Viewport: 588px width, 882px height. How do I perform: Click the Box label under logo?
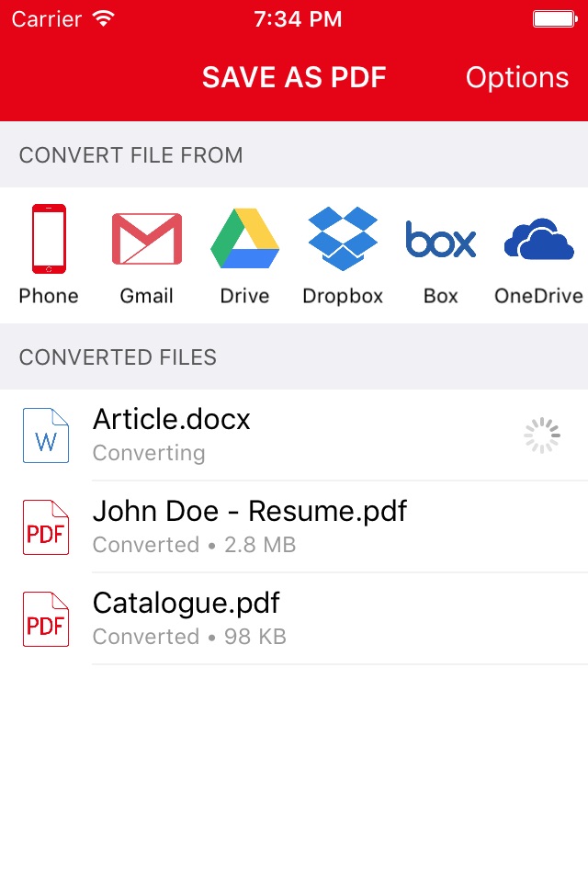(x=441, y=296)
